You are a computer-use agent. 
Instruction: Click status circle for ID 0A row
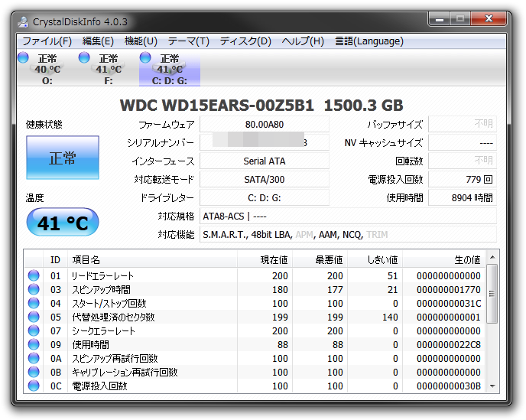point(34,358)
